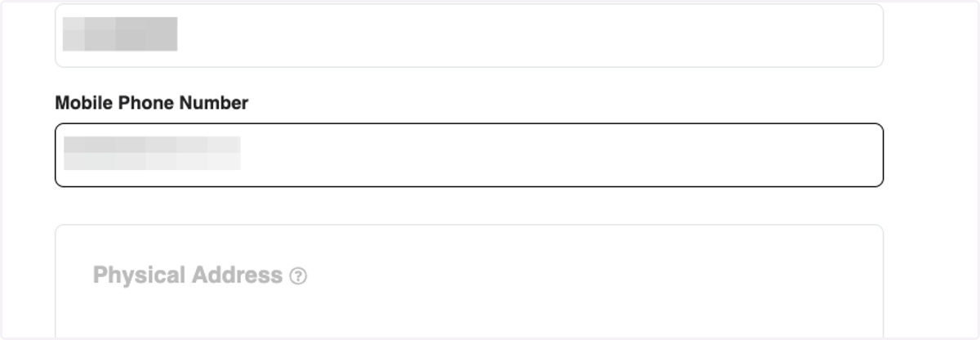
Task: Click empty space in the top input field
Action: 531,35
